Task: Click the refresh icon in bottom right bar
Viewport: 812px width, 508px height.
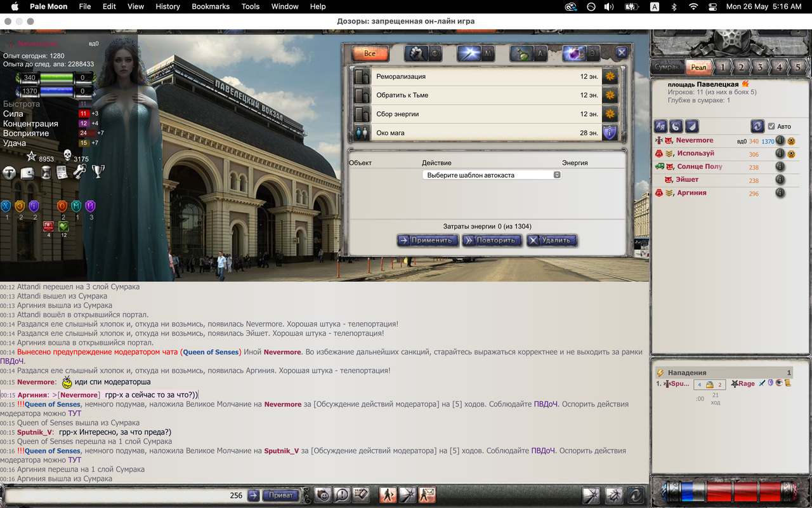Action: pos(635,495)
